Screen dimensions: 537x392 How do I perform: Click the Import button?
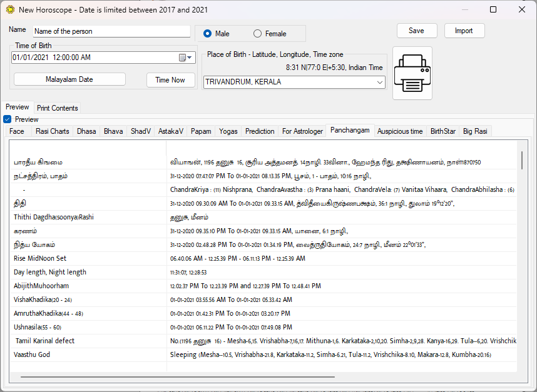464,31
